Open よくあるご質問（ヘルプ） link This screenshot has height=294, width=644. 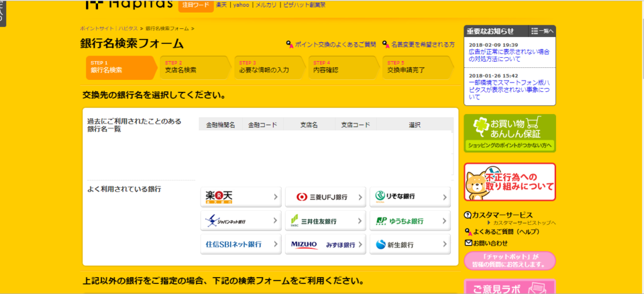pyautogui.click(x=506, y=232)
